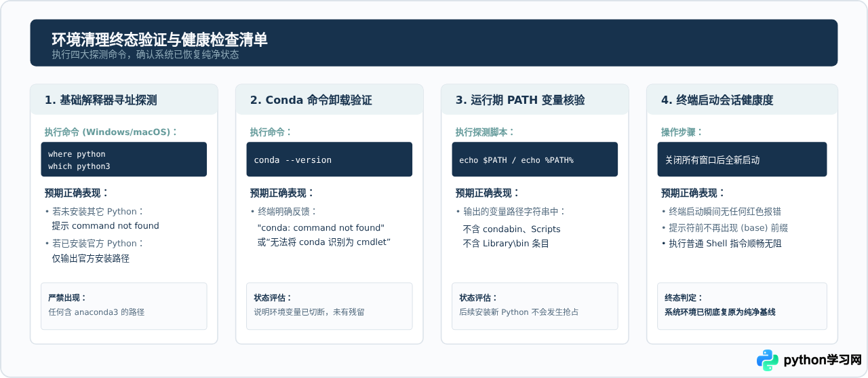Click text 后续安装新 Python 不会发生抢占
The image size is (868, 378).
[519, 312]
